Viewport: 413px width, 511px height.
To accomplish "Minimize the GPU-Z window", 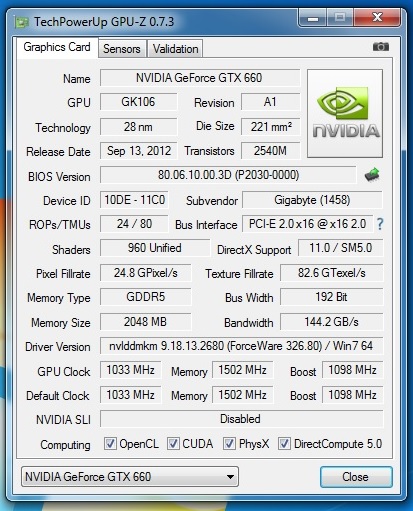I will pos(313,17).
